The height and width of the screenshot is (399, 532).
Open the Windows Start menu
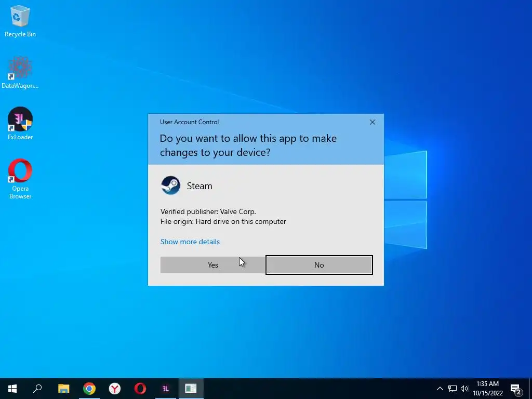point(12,389)
